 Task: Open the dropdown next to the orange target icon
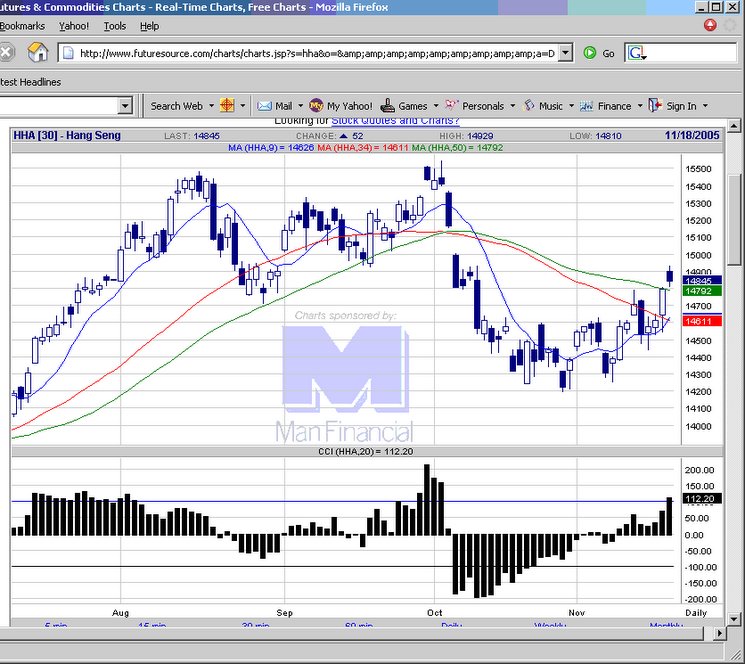coord(242,106)
